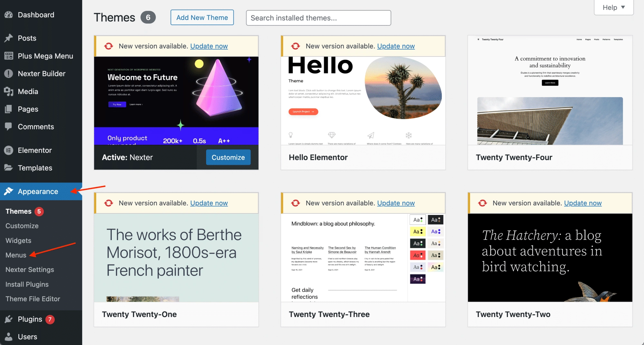Click the pink Aa color style swatch
Viewport: 644px width, 345px height.
pyautogui.click(x=418, y=255)
